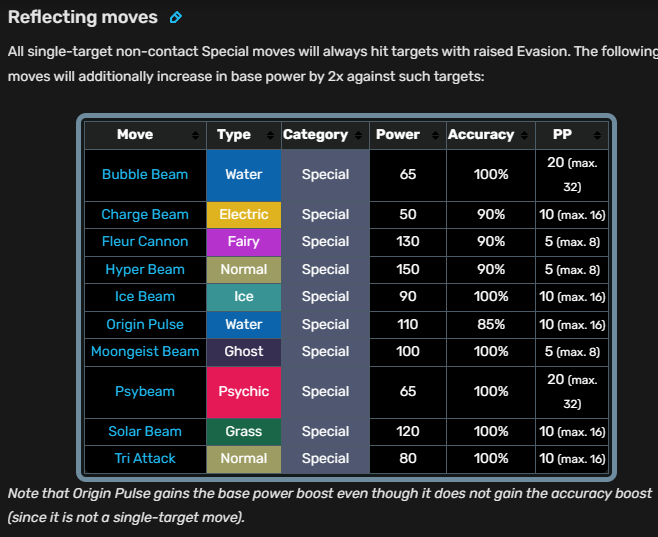
Task: Click the pink Psychic type cell
Action: click(244, 391)
